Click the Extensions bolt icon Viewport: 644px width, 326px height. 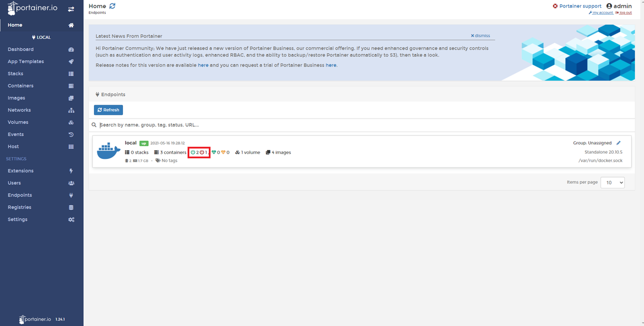(71, 171)
